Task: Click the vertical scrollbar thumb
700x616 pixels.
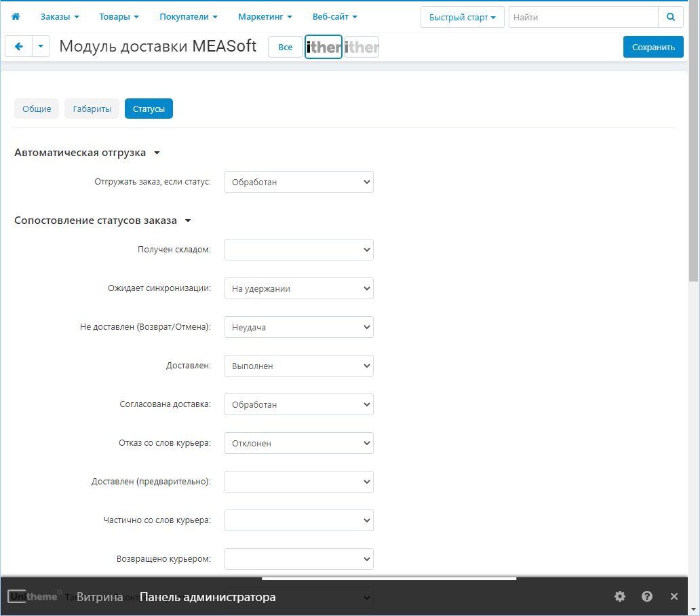Action: [x=693, y=141]
